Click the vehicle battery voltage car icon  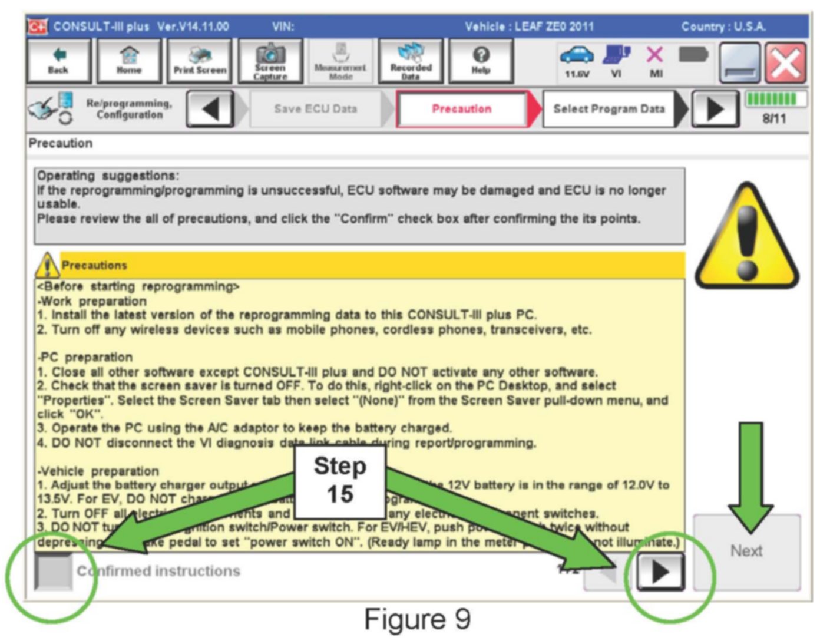point(576,61)
